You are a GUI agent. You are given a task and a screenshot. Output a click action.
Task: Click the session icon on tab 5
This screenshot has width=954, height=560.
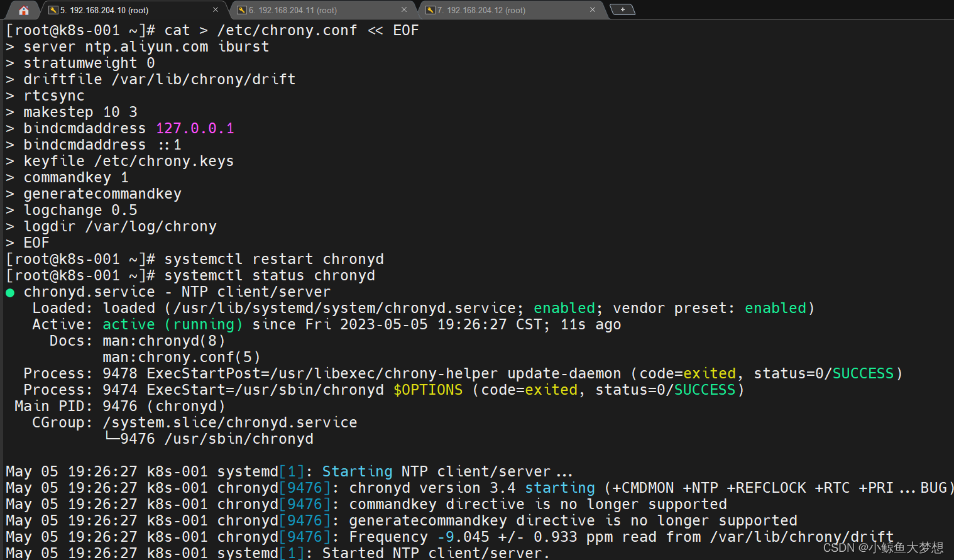tap(53, 10)
